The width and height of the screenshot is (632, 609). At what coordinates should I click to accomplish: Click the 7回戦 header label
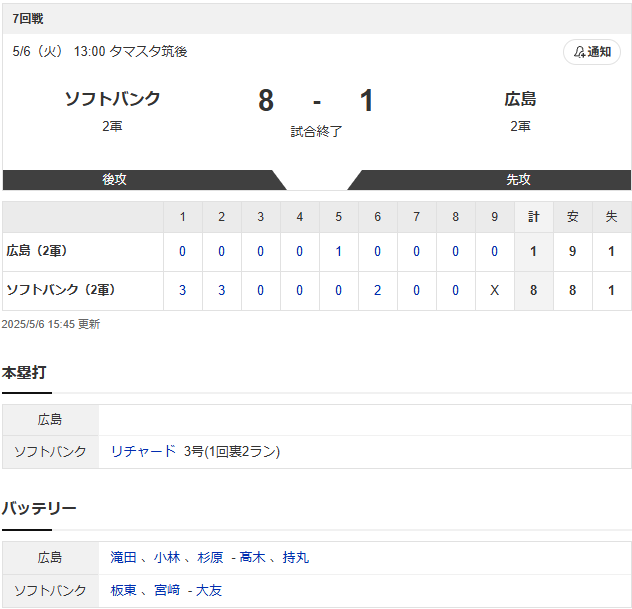pos(28,19)
